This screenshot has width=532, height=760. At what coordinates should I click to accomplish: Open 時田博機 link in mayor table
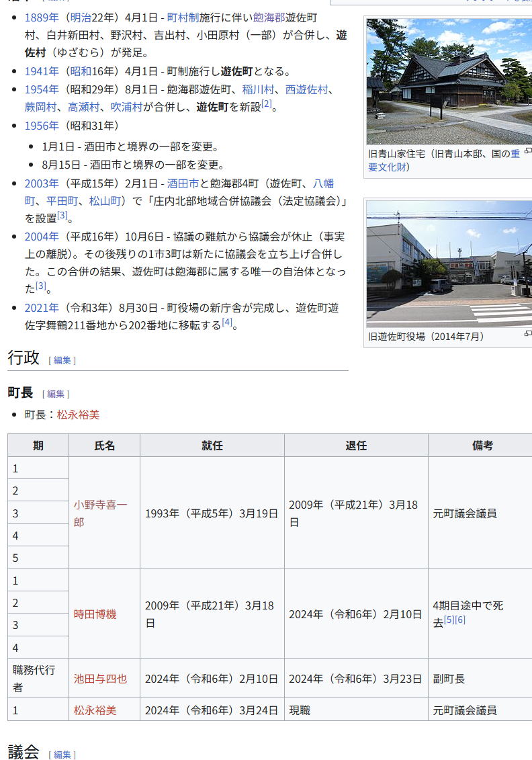95,614
